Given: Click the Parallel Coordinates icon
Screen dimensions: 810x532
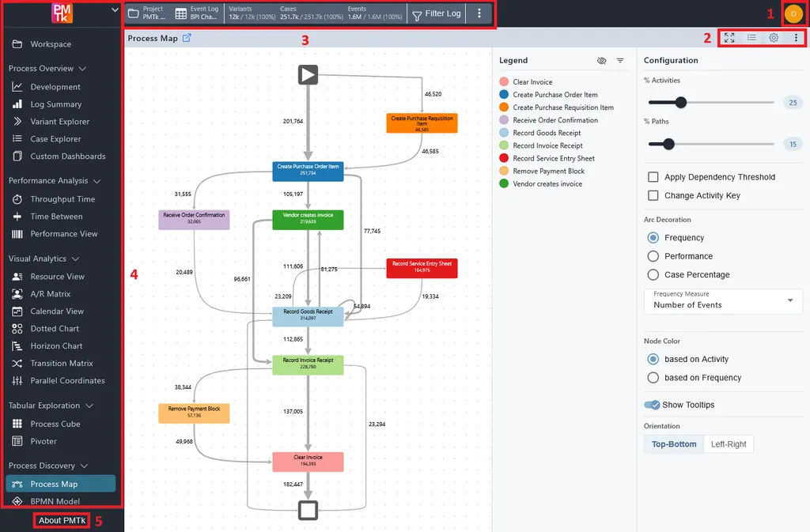Looking at the screenshot, I should [x=17, y=381].
